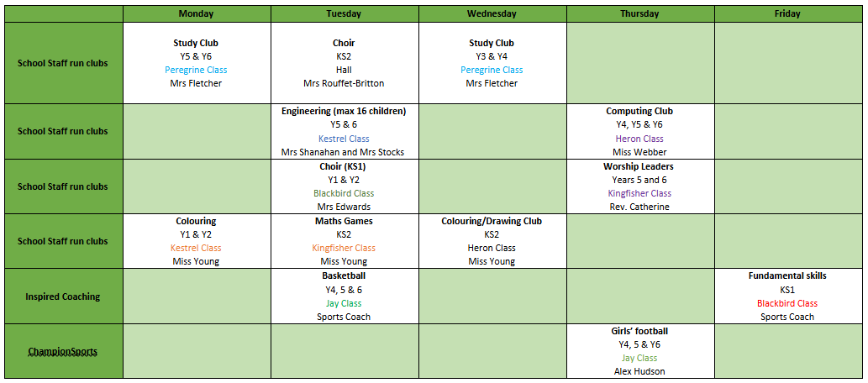Image resolution: width=868 pixels, height=383 pixels.
Task: Click the Rev. Catherine name
Action: click(x=639, y=207)
